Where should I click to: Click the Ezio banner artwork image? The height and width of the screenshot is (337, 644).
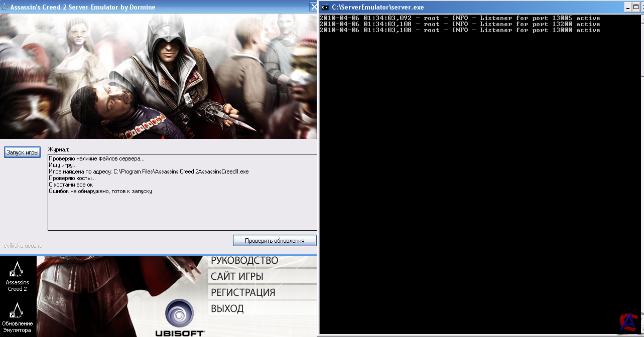pyautogui.click(x=159, y=75)
